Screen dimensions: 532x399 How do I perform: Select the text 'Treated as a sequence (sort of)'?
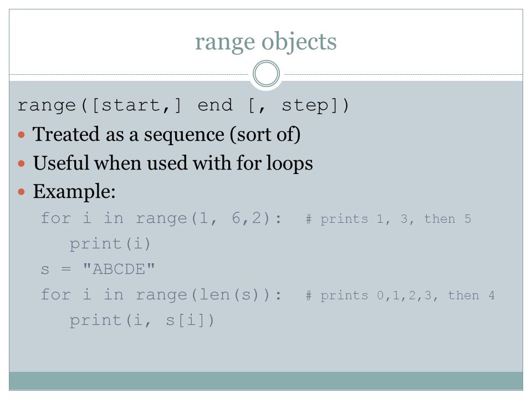tap(167, 134)
